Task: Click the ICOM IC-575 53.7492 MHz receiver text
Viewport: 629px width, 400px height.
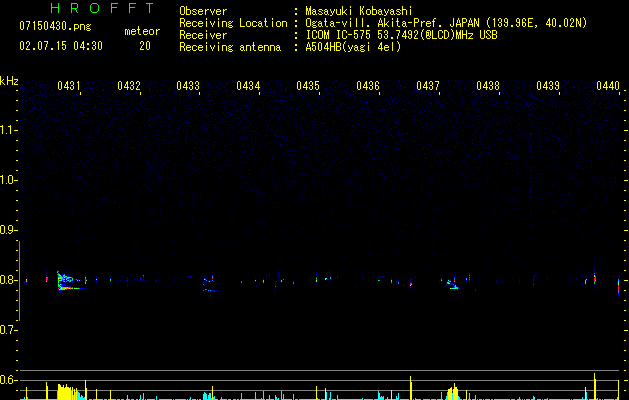Action: tap(401, 35)
